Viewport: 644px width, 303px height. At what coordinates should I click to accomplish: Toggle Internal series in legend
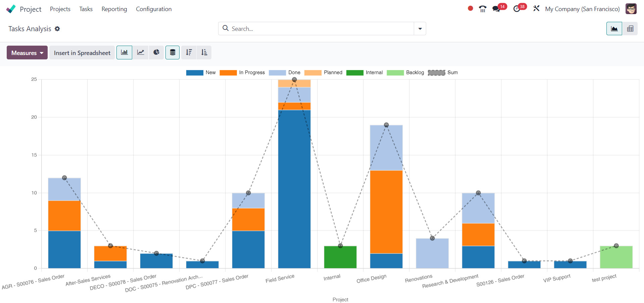click(x=364, y=72)
